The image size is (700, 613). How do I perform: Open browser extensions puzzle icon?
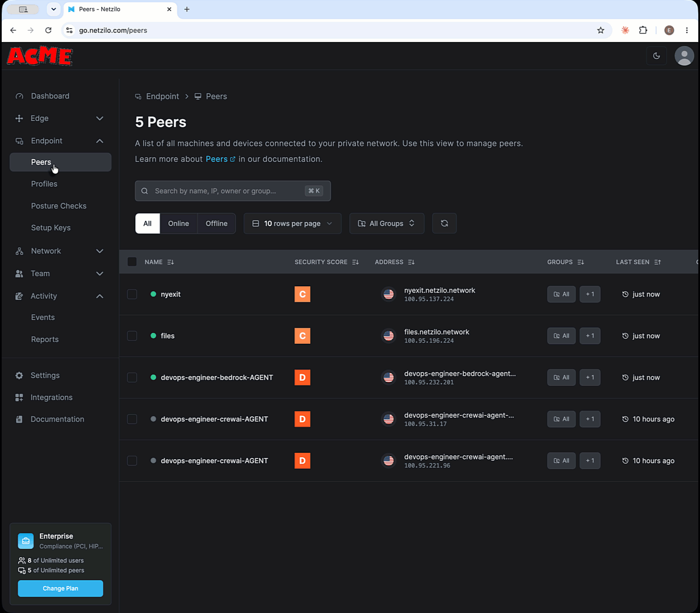pos(643,30)
